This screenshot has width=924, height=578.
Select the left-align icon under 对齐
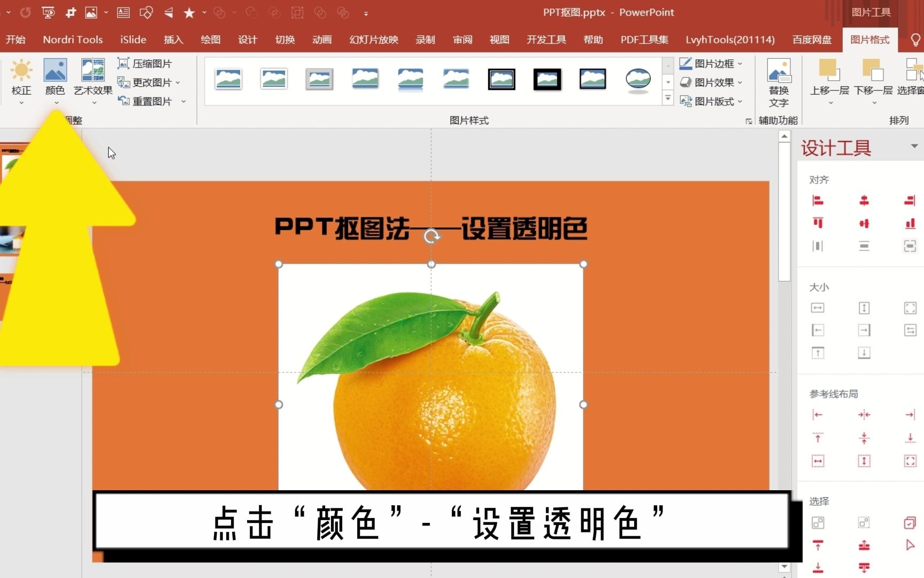[x=819, y=201]
